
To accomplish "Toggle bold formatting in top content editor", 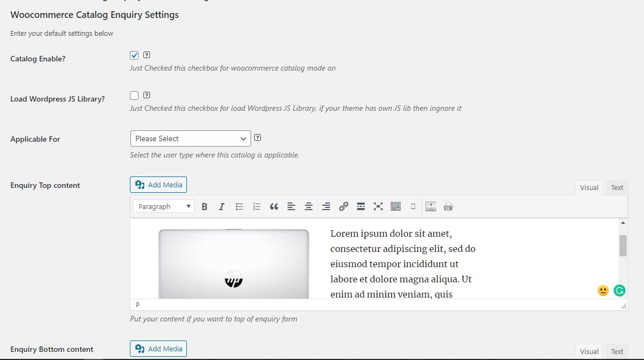I will 204,206.
